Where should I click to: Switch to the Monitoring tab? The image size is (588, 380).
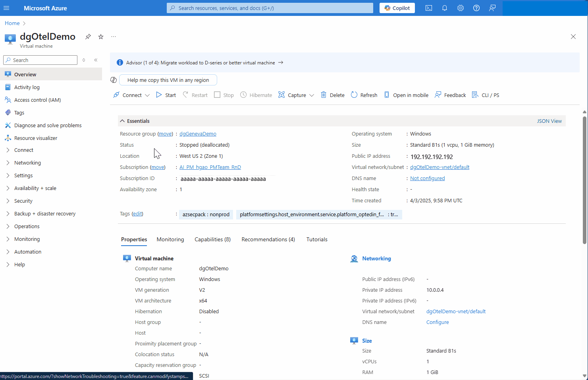tap(170, 239)
